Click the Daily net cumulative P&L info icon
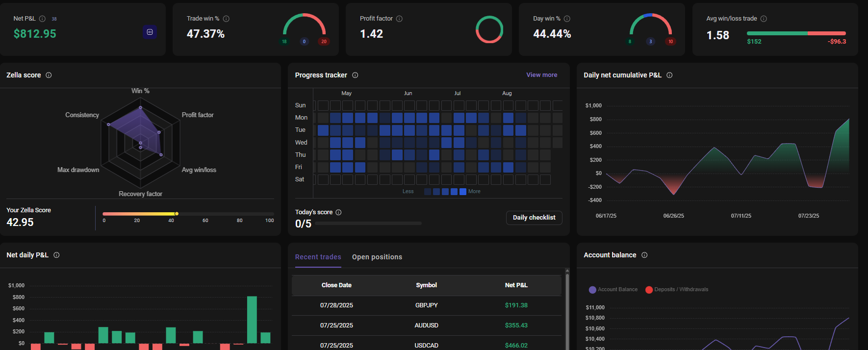Viewport: 868px width, 350px height. click(x=669, y=75)
